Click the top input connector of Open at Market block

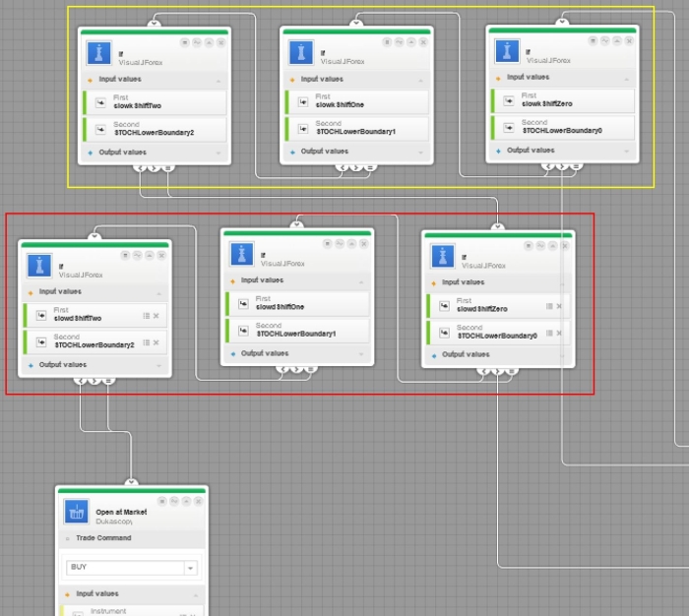click(x=131, y=482)
